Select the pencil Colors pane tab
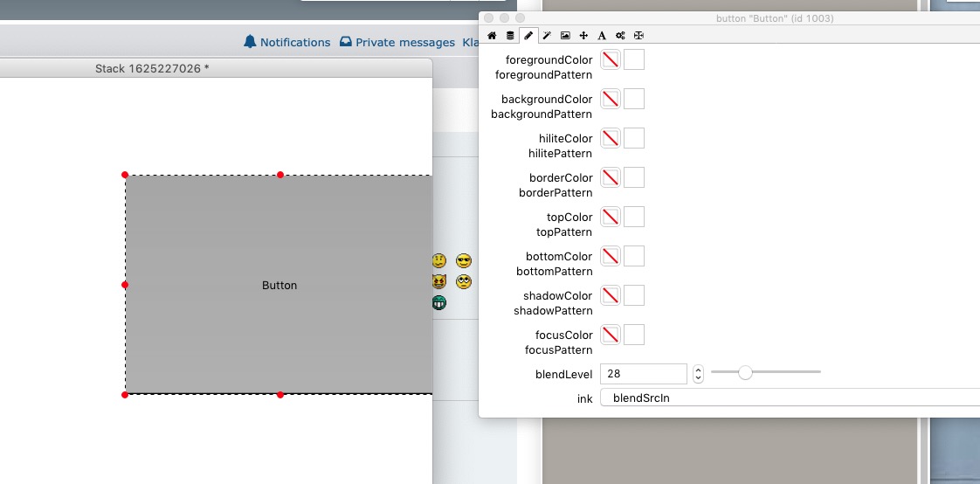Viewport: 980px width, 484px height. pyautogui.click(x=528, y=36)
